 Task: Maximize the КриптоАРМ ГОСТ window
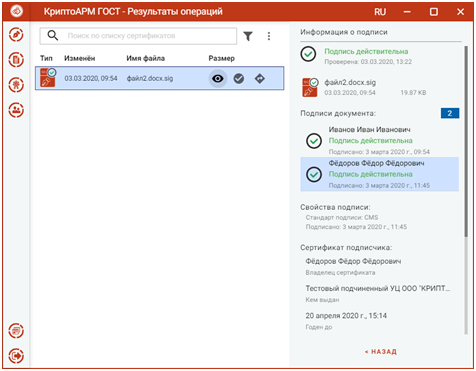click(x=434, y=12)
